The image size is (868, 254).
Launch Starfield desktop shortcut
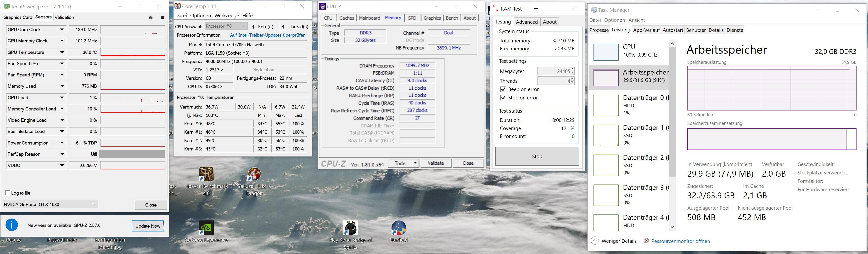pos(399,232)
